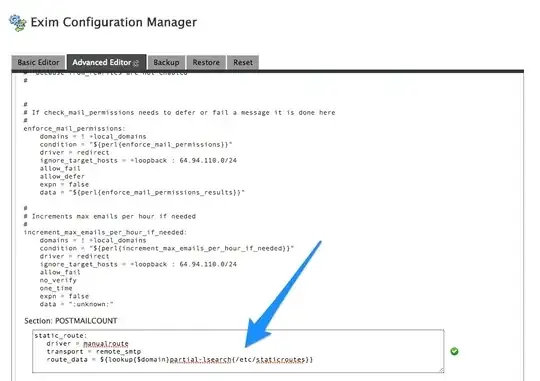Click the "enforce_mail_permissions:" router line
The height and width of the screenshot is (381, 540).
pos(75,128)
